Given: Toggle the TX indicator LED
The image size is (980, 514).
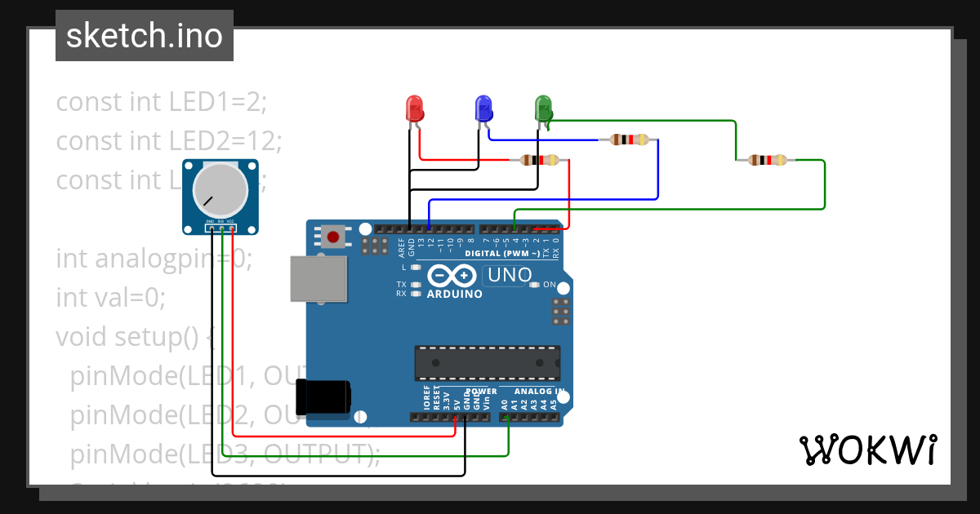Looking at the screenshot, I should coord(416,285).
